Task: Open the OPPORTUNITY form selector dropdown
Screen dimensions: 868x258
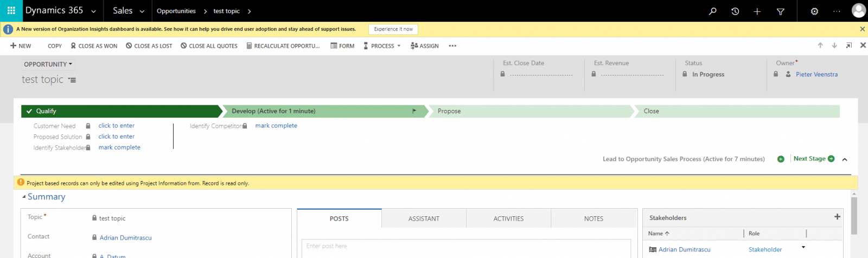Action: (x=48, y=64)
